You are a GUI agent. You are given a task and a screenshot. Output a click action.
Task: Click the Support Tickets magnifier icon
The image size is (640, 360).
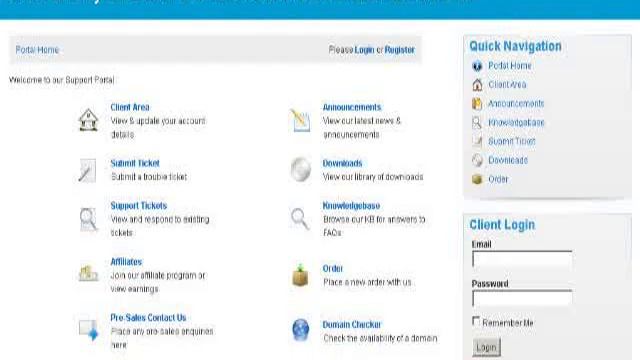coord(88,219)
